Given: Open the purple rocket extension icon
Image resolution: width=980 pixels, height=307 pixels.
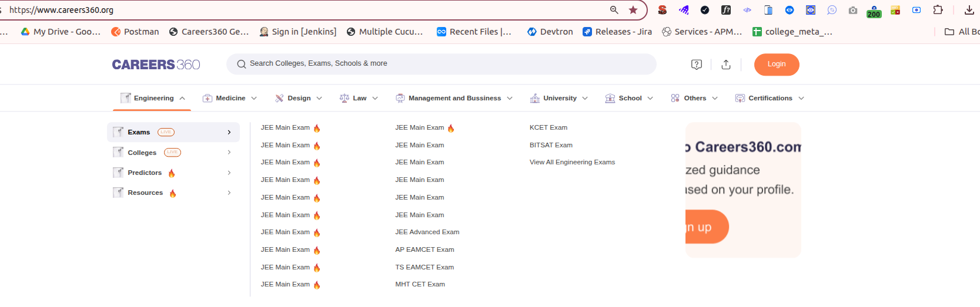Looking at the screenshot, I should tap(684, 10).
